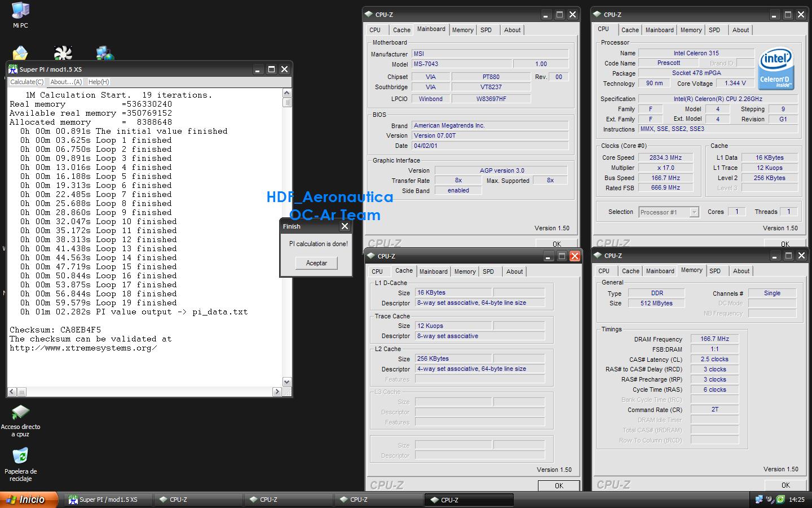812x508 pixels.
Task: Click the Core Speed value 2834.3 MHz
Action: pyautogui.click(x=665, y=158)
